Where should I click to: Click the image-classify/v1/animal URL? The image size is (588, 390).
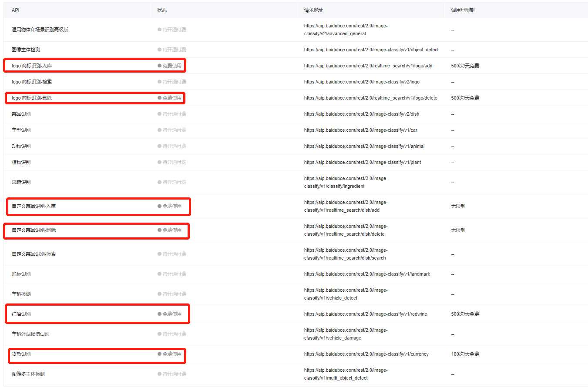pyautogui.click(x=364, y=146)
